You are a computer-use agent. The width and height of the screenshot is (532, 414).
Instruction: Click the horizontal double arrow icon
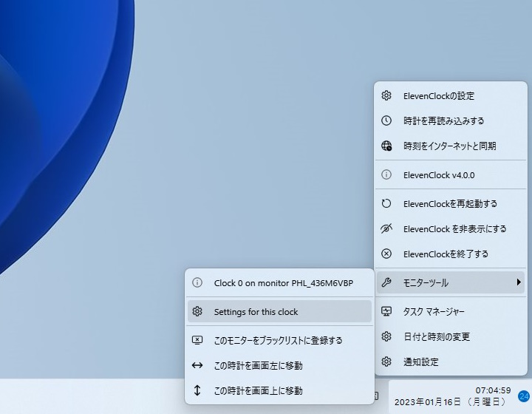click(197, 365)
